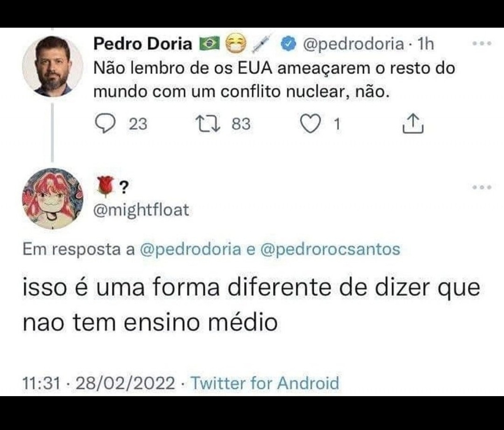This screenshot has width=504, height=430.
Task: Click the 11:31 · 28/02/2022 timestamp
Action: click(x=99, y=383)
